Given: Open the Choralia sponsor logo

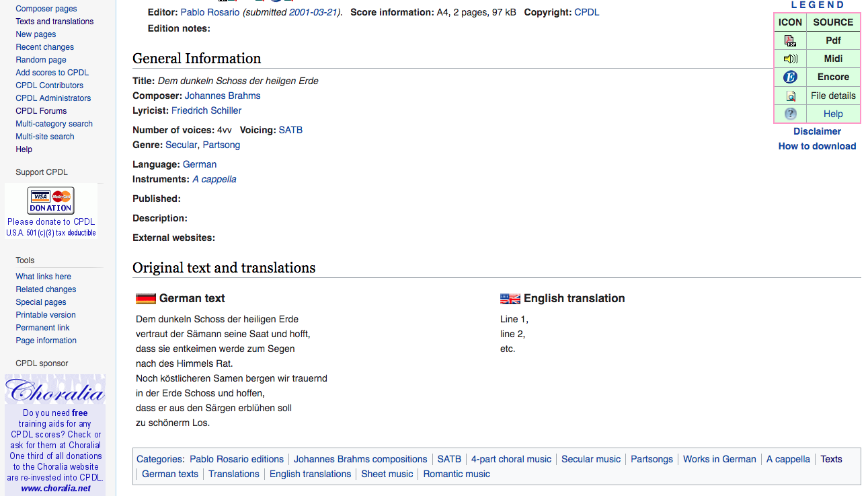Looking at the screenshot, I should 54,390.
